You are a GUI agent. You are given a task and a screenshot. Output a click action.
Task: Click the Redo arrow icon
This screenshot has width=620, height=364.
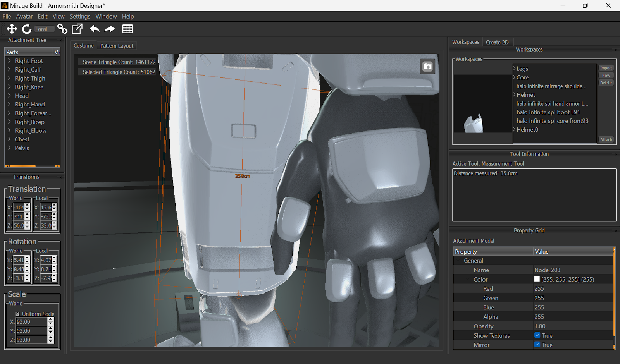110,29
